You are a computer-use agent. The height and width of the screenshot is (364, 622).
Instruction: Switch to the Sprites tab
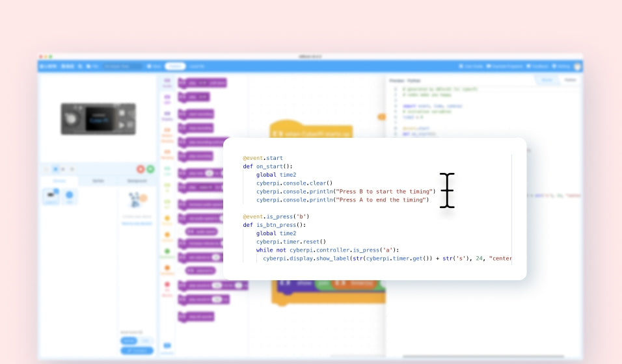click(x=98, y=181)
